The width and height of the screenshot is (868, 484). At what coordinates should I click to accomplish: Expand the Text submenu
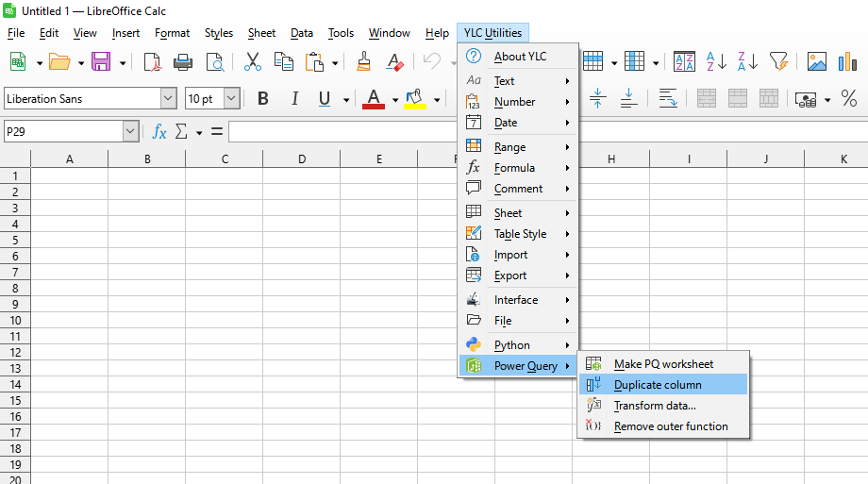[x=518, y=81]
